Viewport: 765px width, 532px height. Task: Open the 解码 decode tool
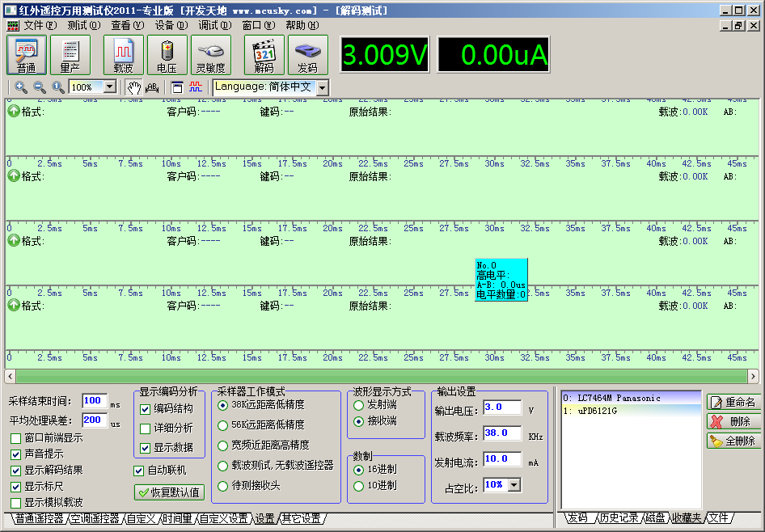click(264, 55)
